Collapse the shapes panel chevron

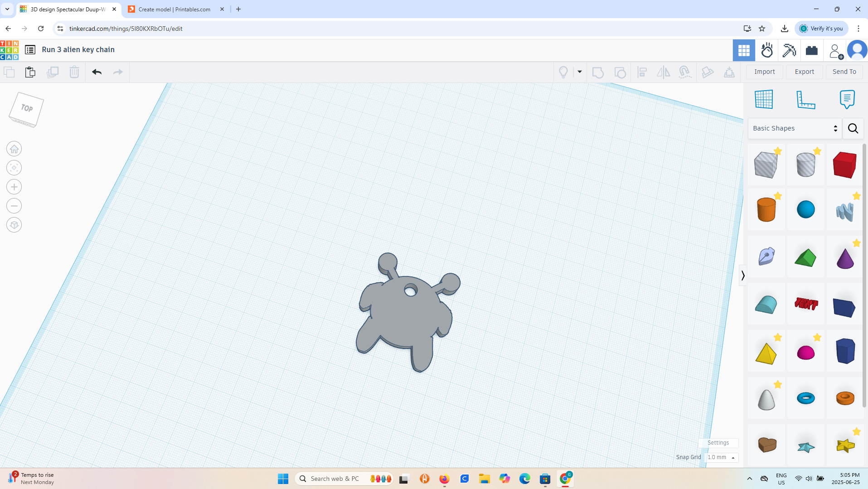[x=743, y=276]
